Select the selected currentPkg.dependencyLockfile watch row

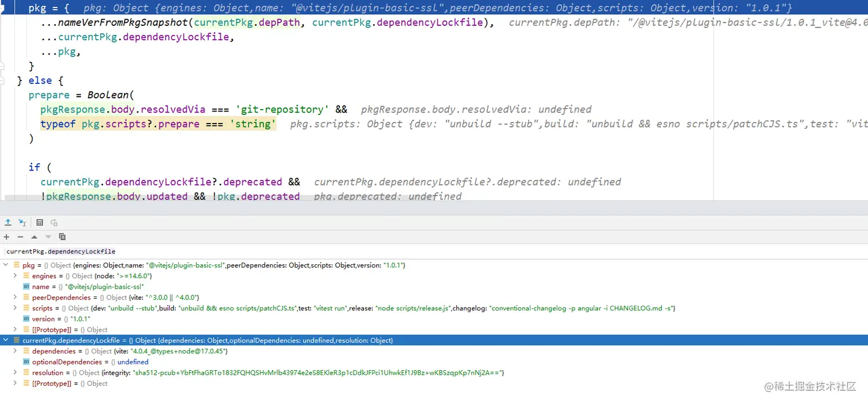coord(434,340)
